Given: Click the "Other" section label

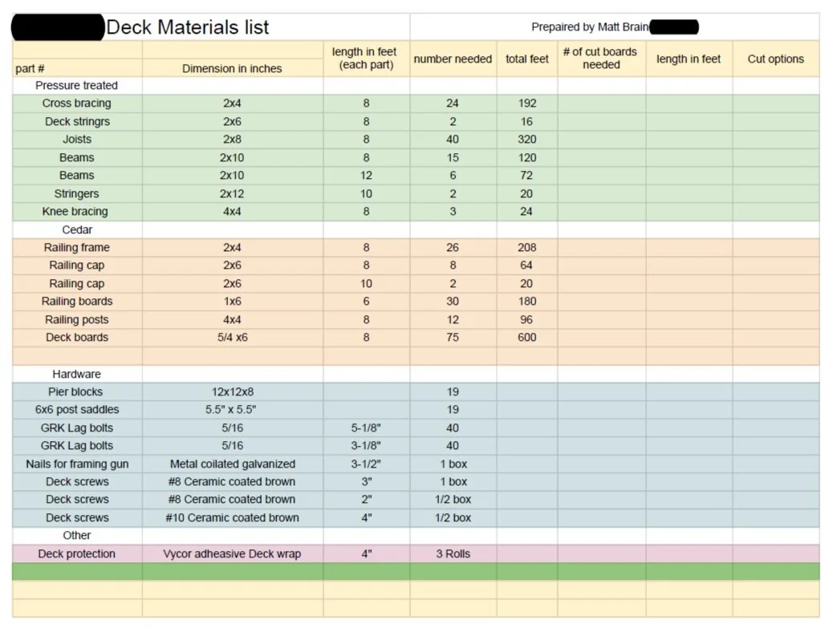Looking at the screenshot, I should (76, 536).
